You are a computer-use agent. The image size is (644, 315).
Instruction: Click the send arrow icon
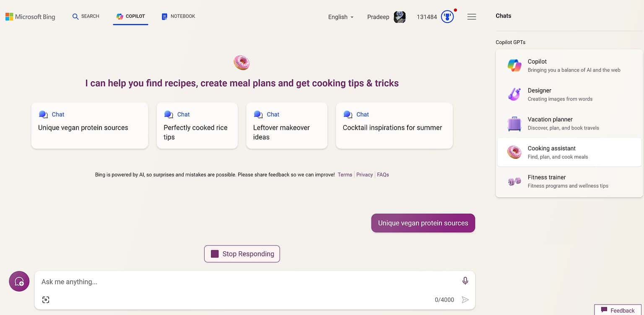point(465,300)
